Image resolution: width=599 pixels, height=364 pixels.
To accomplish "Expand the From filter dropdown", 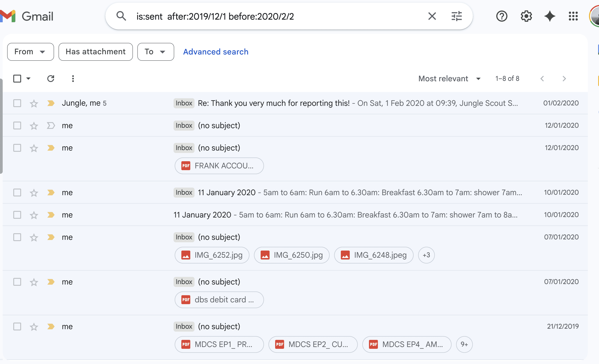I will coord(30,52).
